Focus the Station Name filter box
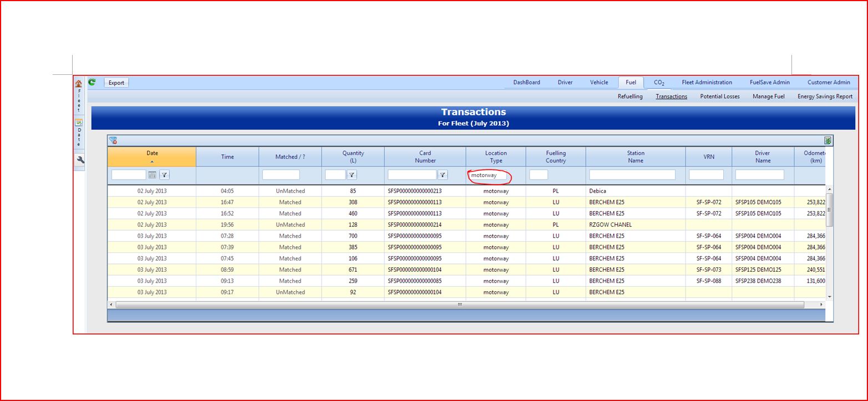 point(632,175)
